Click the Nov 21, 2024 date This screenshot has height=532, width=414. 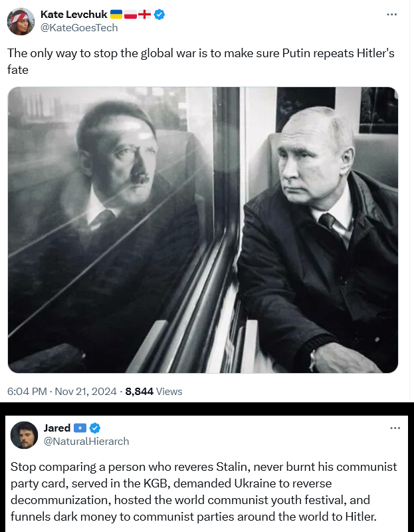point(86,392)
